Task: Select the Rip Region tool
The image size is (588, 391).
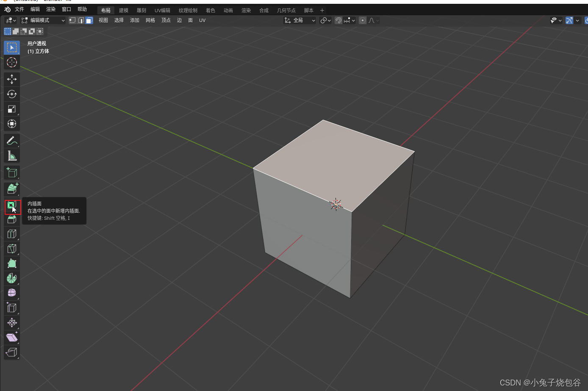Action: pyautogui.click(x=12, y=352)
